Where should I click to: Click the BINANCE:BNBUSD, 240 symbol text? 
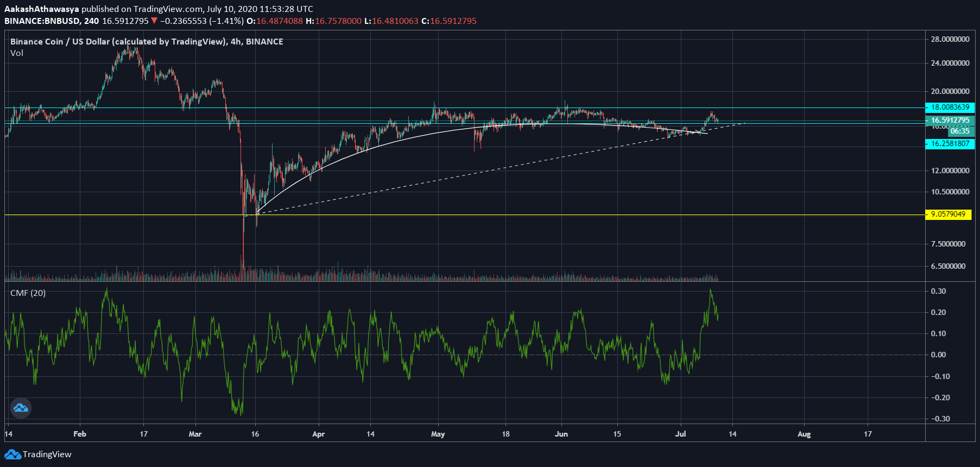pos(52,21)
